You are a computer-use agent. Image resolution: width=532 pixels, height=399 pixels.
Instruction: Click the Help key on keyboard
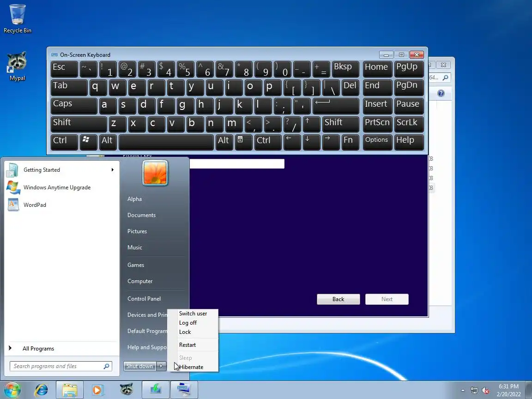click(409, 142)
